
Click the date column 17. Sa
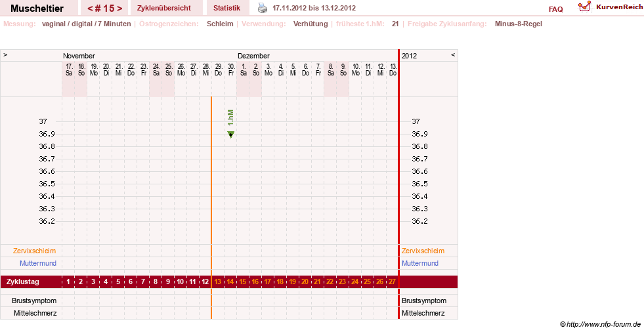tap(68, 70)
